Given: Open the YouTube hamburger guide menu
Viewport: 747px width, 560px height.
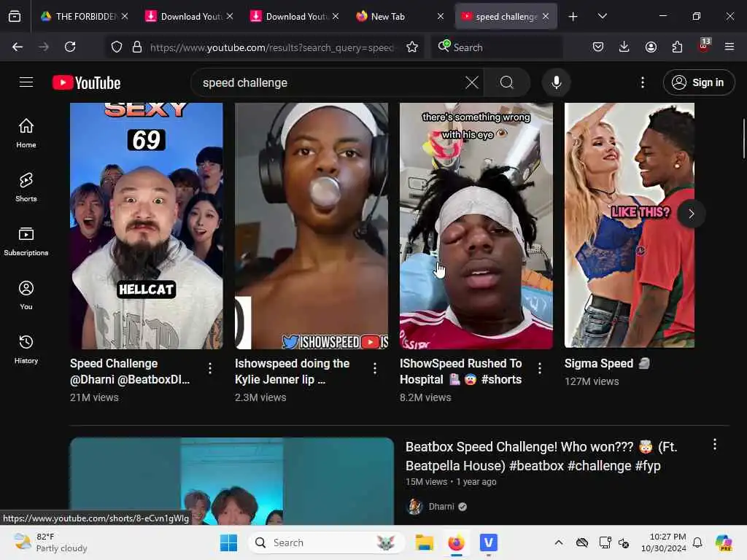Looking at the screenshot, I should tap(26, 82).
